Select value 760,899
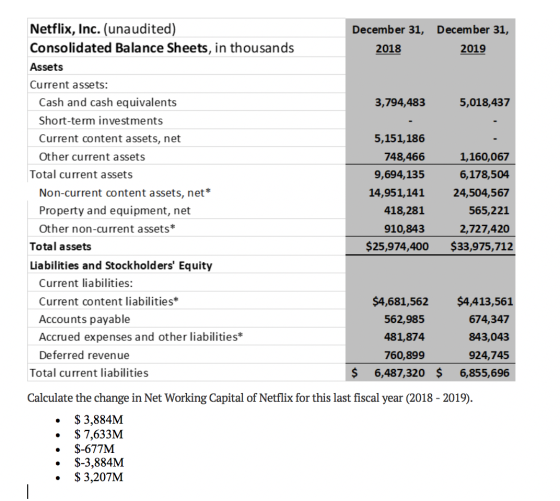Viewport: 560px width, 501px height. coord(404,355)
